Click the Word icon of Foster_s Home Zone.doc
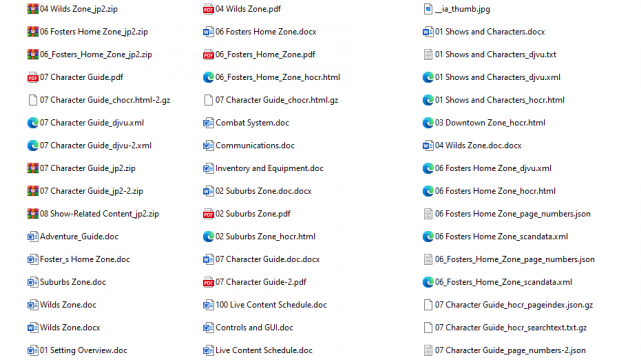This screenshot has height=360, width=641. point(33,259)
